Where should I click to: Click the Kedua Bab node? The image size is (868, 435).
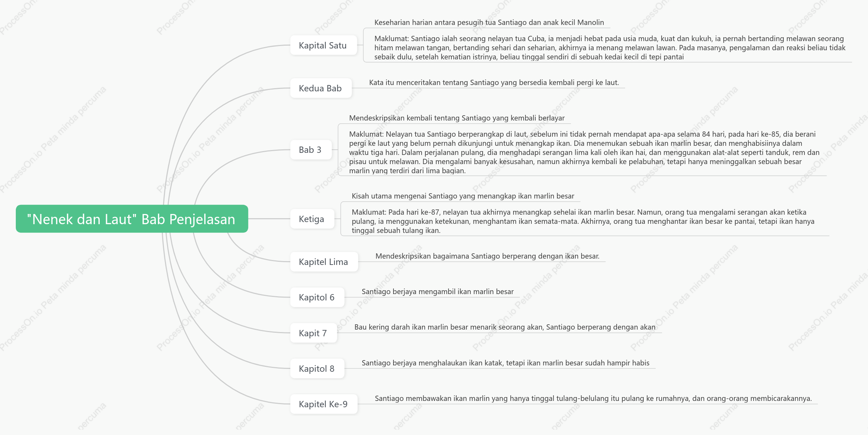point(321,88)
